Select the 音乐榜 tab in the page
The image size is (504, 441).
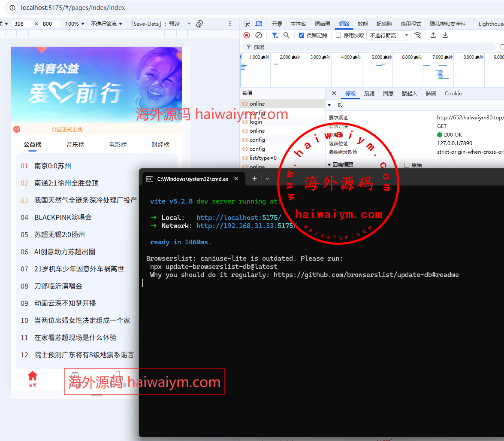coord(75,145)
